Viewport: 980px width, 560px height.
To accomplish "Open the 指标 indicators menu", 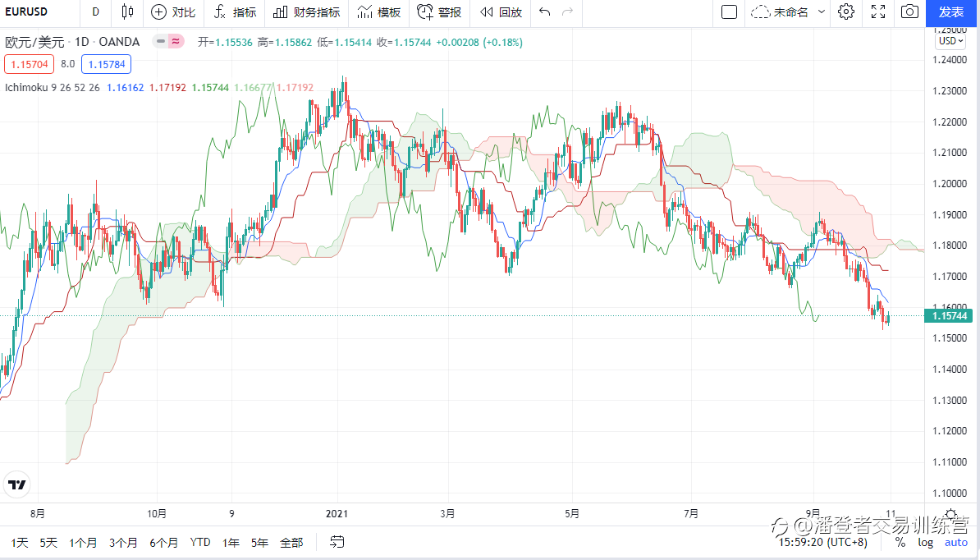I will point(235,12).
